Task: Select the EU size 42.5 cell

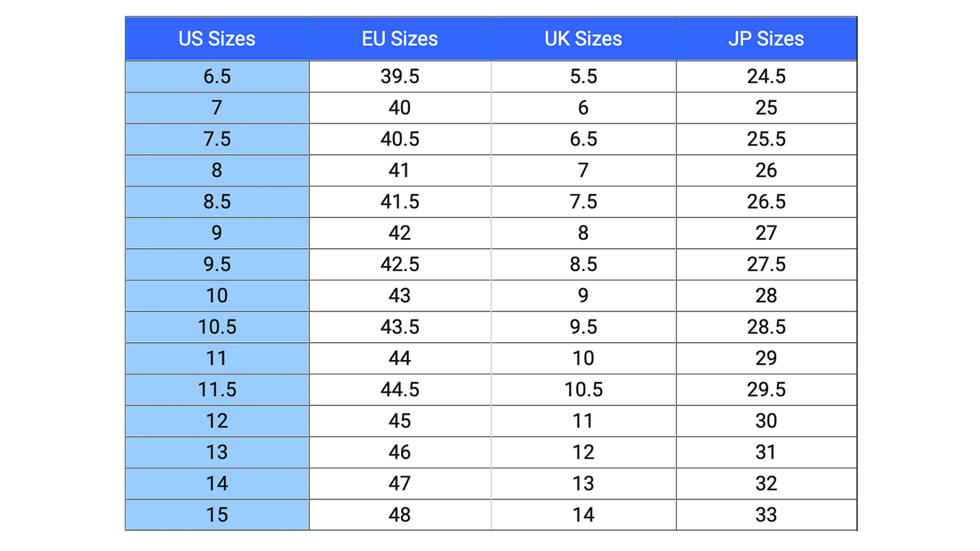Action: pos(400,265)
